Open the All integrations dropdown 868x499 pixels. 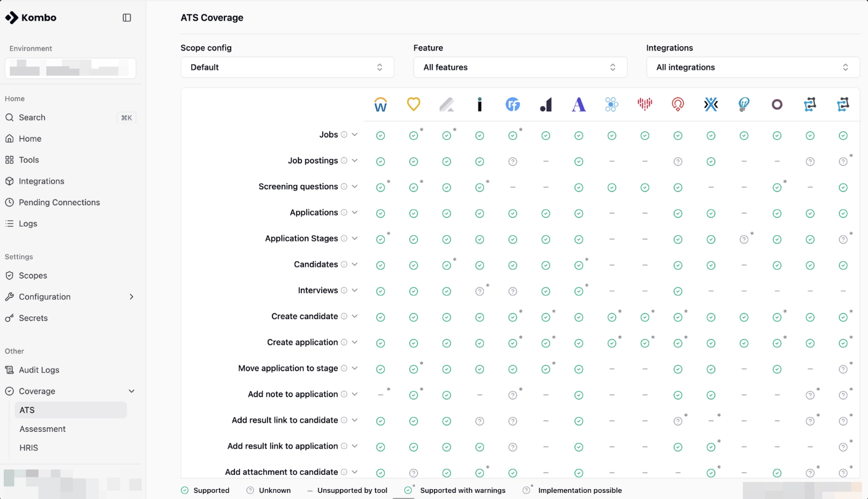[x=753, y=67]
